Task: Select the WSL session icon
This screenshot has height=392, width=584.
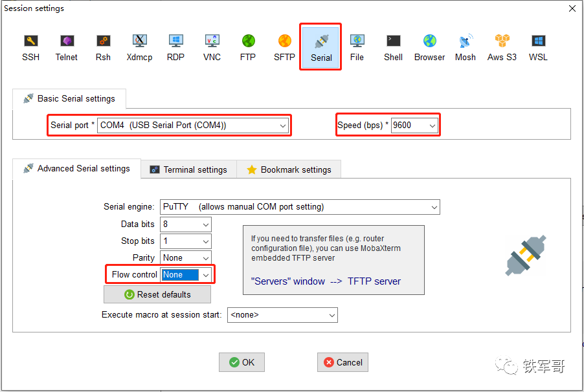Action: tap(538, 48)
